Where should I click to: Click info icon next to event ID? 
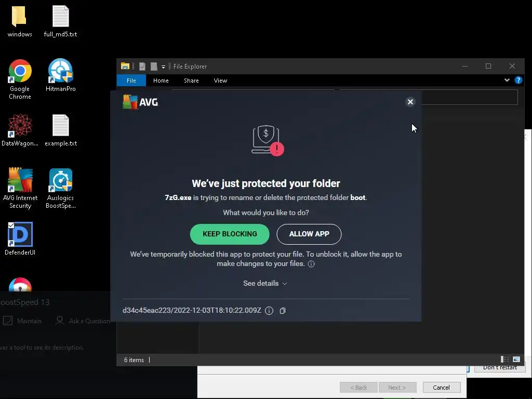click(269, 311)
